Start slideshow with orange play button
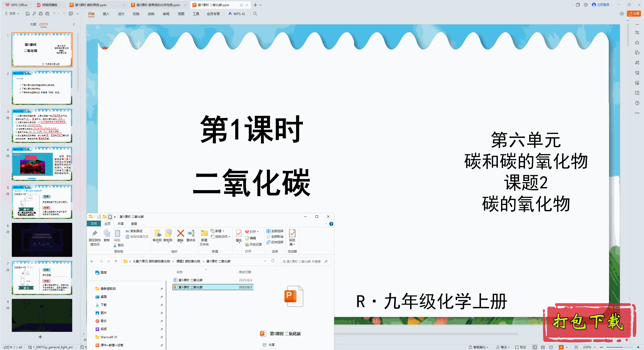This screenshot has height=350, width=644. pyautogui.click(x=561, y=347)
